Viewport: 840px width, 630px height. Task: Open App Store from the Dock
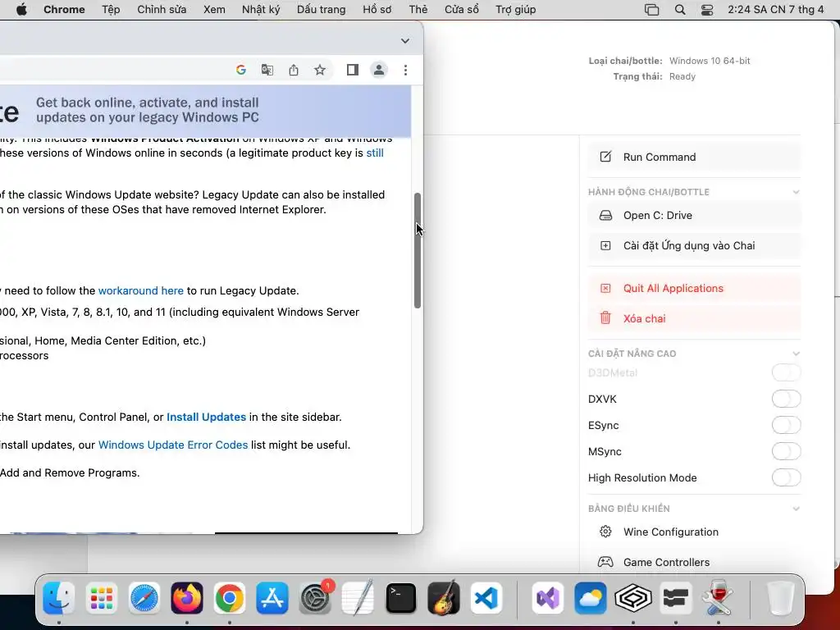(272, 598)
